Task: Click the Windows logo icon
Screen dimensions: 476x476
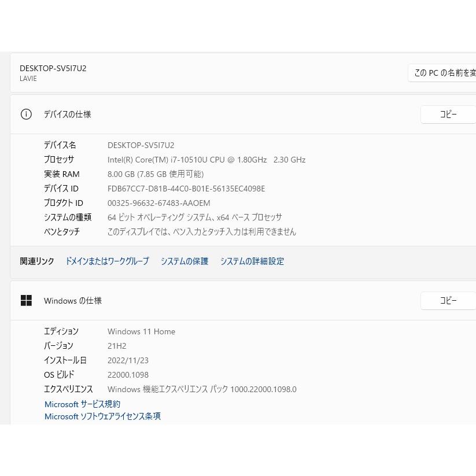Action: 26,301
